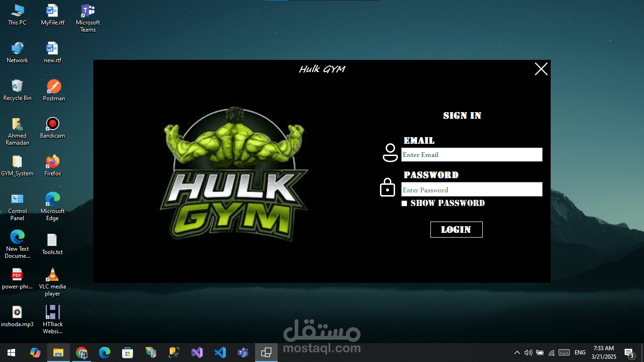Screen dimensions: 644x362
Task: Select the Postman desktop shortcut
Action: tap(54, 90)
